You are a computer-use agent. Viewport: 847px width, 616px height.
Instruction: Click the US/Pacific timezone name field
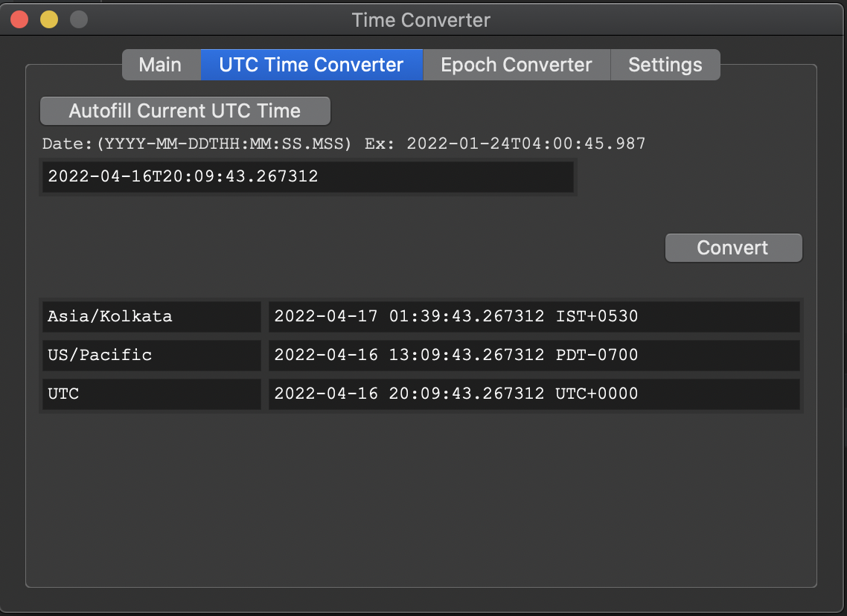click(x=152, y=355)
